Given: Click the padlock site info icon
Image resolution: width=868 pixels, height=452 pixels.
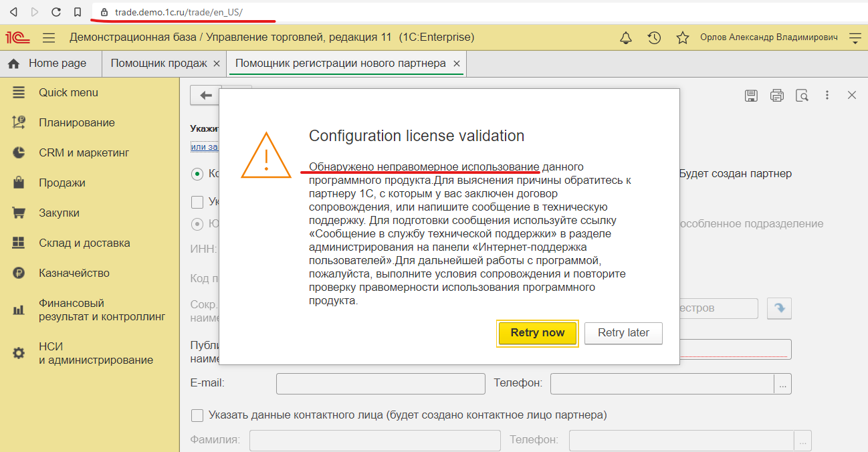Looking at the screenshot, I should click(104, 12).
